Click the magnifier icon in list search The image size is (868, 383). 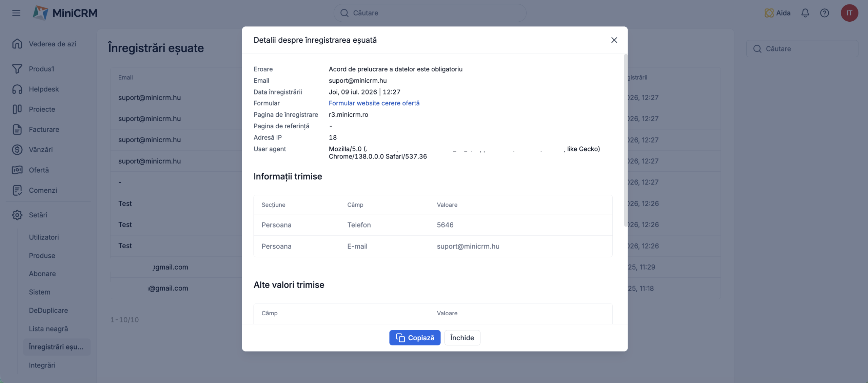(757, 49)
